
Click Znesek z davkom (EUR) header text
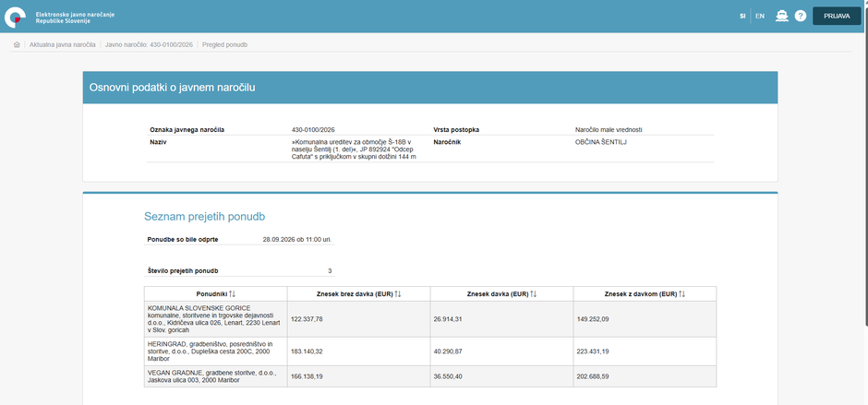point(641,294)
